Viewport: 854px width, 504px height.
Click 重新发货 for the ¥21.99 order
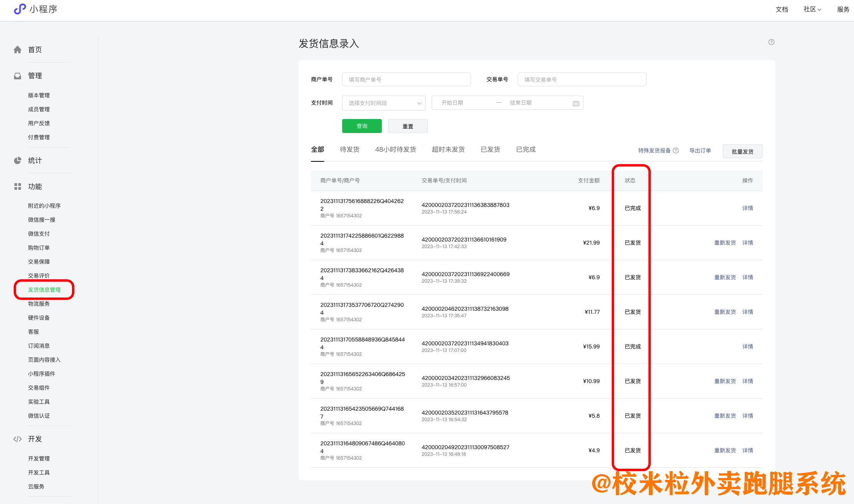click(725, 242)
